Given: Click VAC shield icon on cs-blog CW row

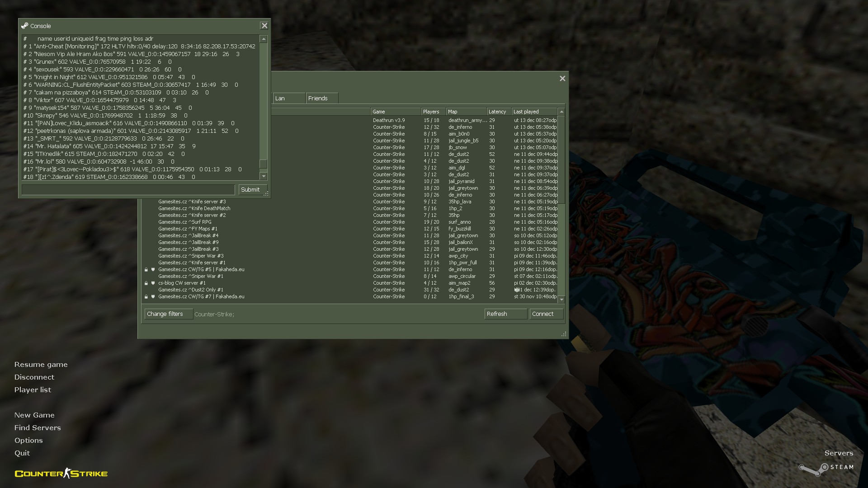Looking at the screenshot, I should coord(153,283).
